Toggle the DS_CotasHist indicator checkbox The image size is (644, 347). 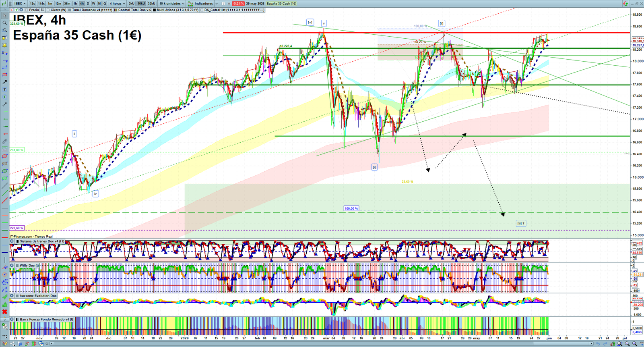point(202,10)
